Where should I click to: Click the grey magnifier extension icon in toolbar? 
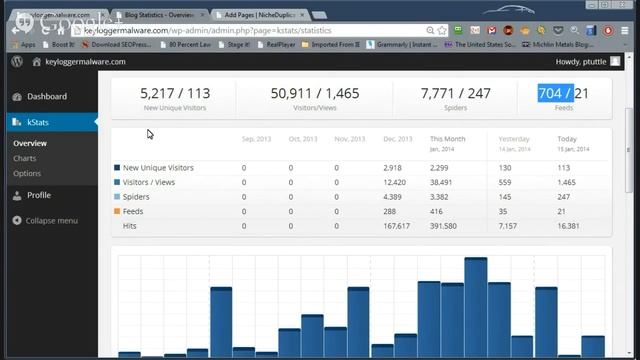pyautogui.click(x=575, y=30)
